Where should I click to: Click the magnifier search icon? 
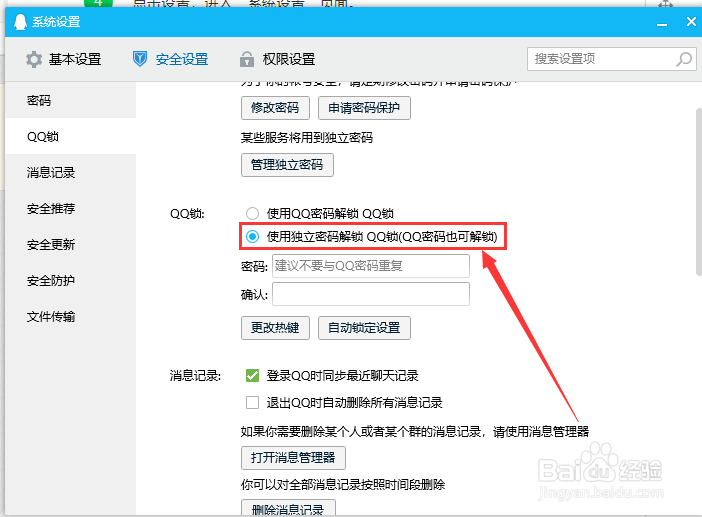(684, 59)
